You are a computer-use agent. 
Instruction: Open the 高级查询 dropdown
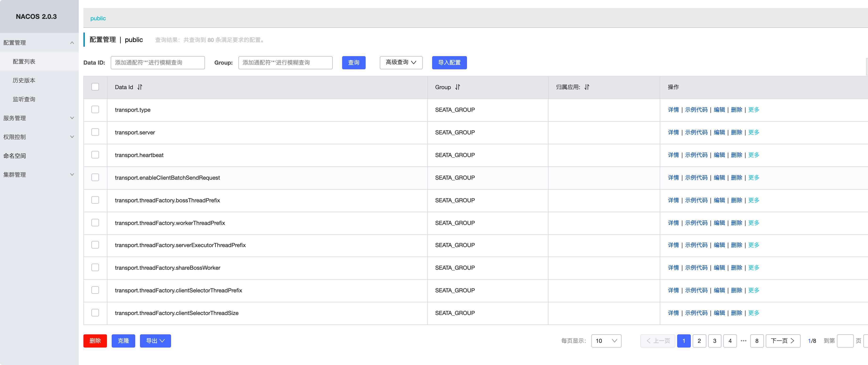(401, 62)
